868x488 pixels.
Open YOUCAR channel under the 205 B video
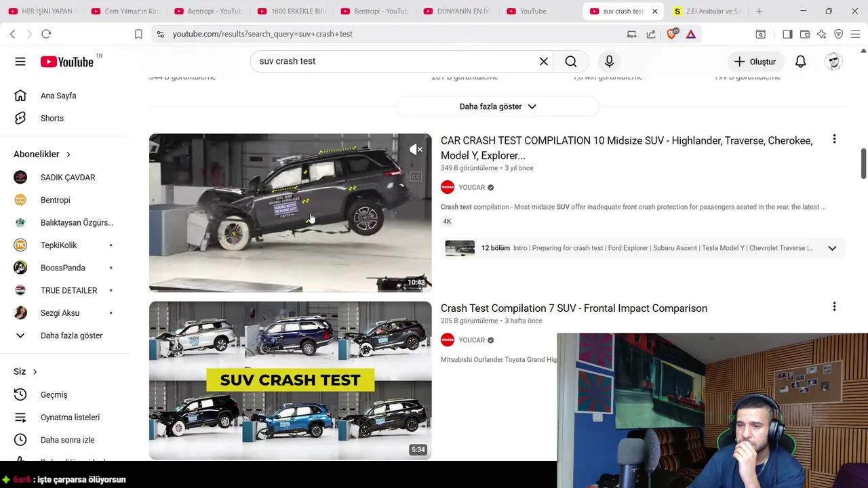(471, 340)
